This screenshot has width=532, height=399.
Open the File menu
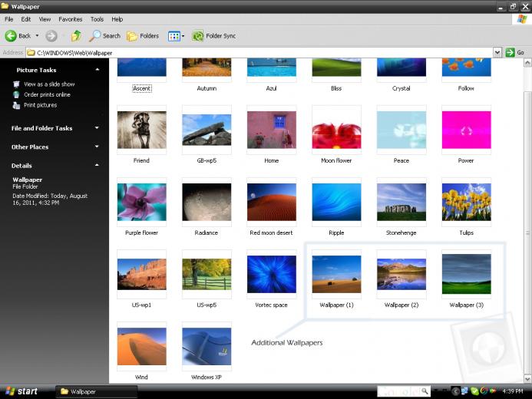(8, 19)
